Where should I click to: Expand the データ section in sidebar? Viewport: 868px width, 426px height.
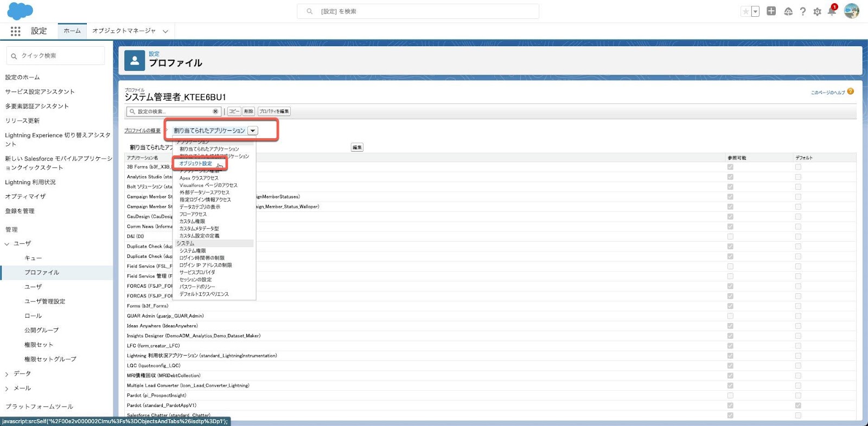click(7, 374)
